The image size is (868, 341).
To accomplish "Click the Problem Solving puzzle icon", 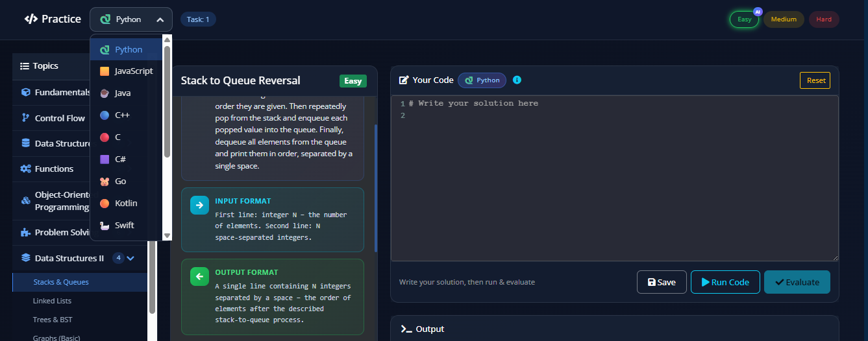I will tap(25, 232).
